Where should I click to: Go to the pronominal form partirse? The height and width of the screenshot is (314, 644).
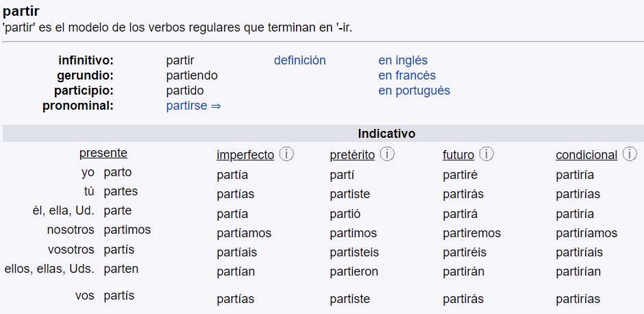pos(193,106)
